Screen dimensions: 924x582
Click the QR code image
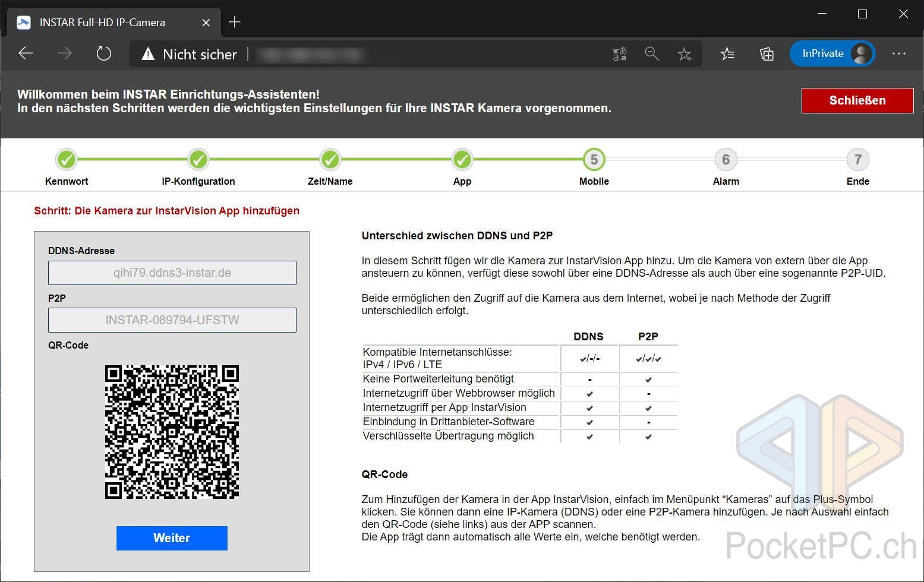(172, 432)
